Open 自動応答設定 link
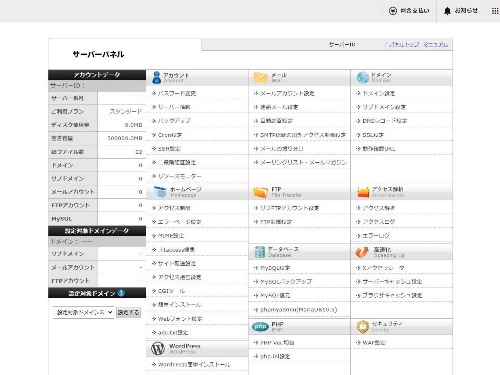 (276, 121)
